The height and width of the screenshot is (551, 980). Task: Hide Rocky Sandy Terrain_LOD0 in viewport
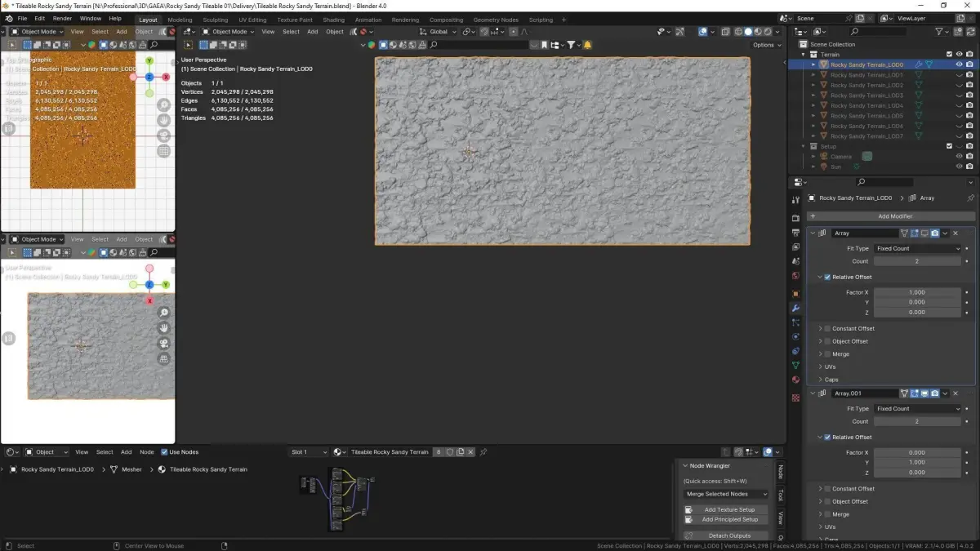(x=959, y=64)
